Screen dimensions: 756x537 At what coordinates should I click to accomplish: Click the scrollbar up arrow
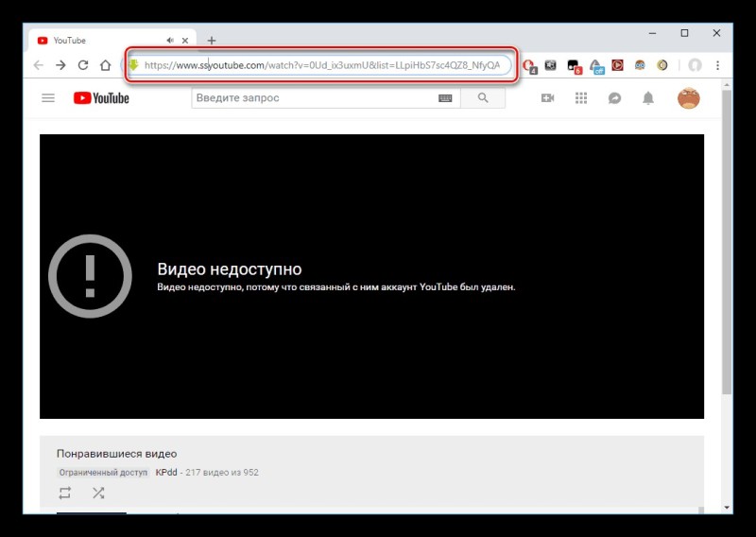tap(727, 85)
